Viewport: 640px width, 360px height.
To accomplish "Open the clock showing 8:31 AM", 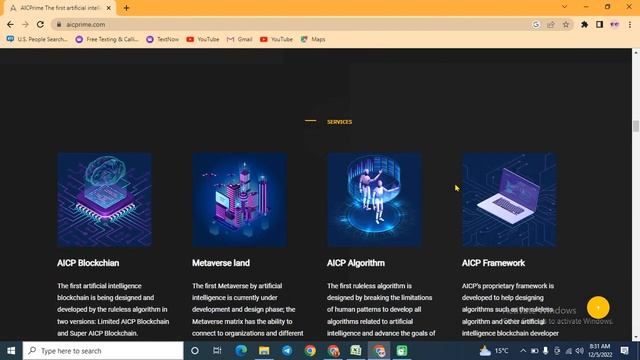I will coord(600,351).
